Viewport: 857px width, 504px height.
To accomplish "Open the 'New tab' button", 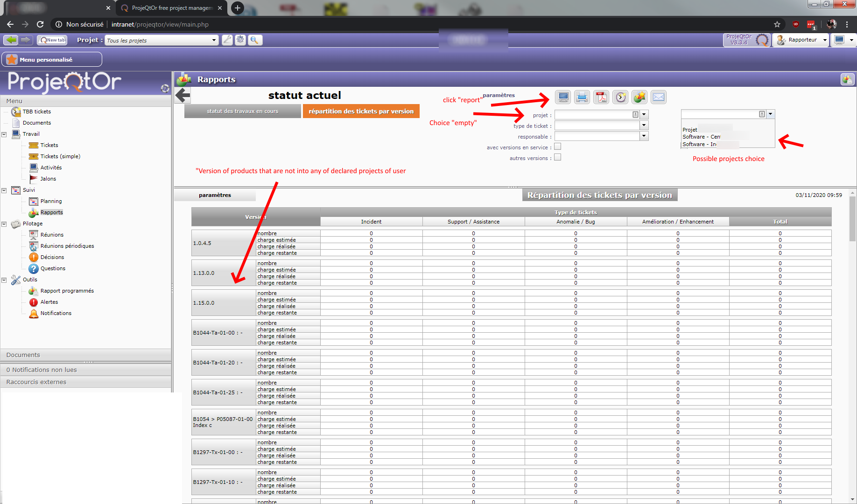I will click(52, 40).
